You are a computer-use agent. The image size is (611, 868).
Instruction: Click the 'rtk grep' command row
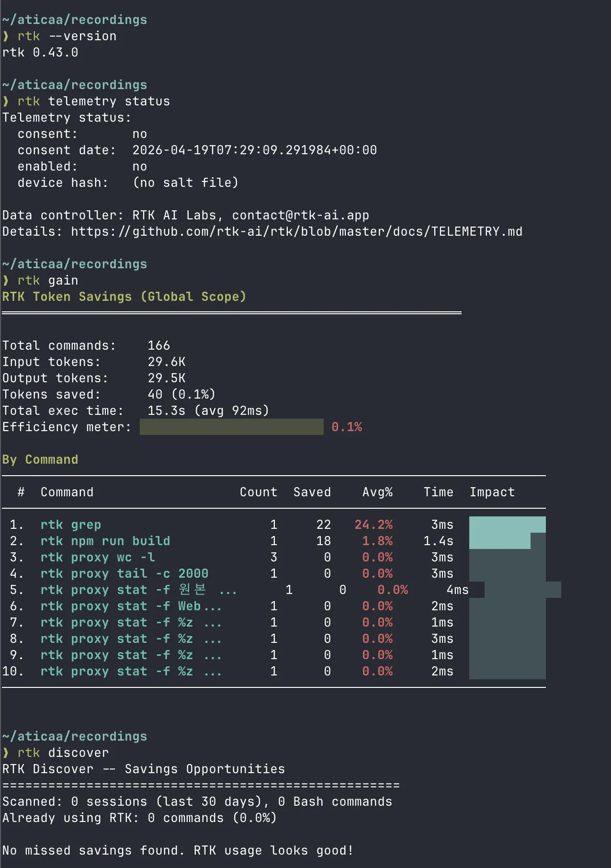pos(71,525)
